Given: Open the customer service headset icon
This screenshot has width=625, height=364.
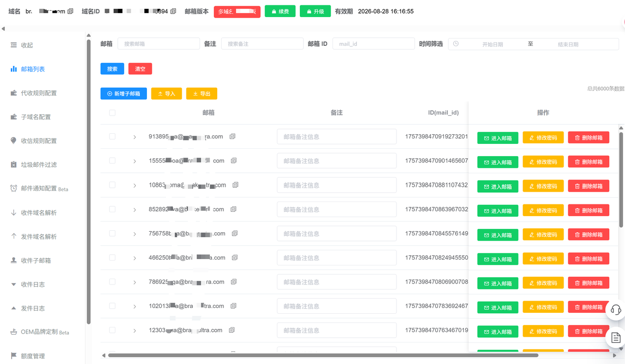Looking at the screenshot, I should coord(616,310).
